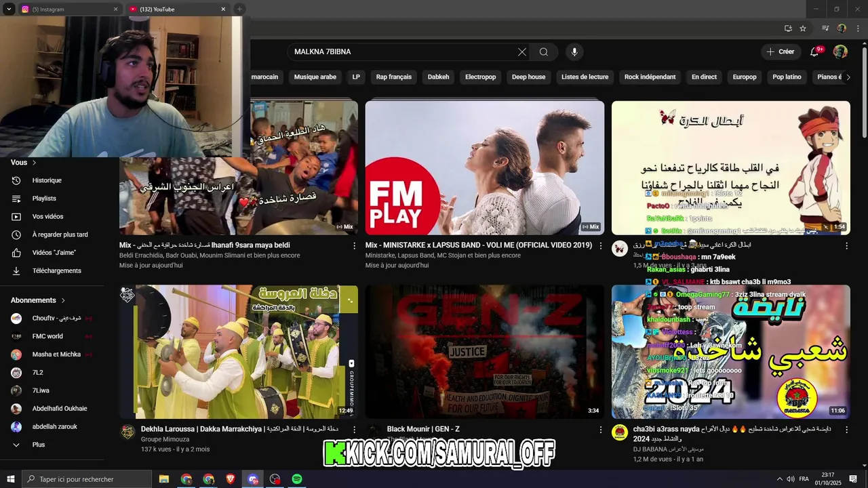Screen dimensions: 868x488
Task: Open the volume control in system tray
Action: [790, 479]
